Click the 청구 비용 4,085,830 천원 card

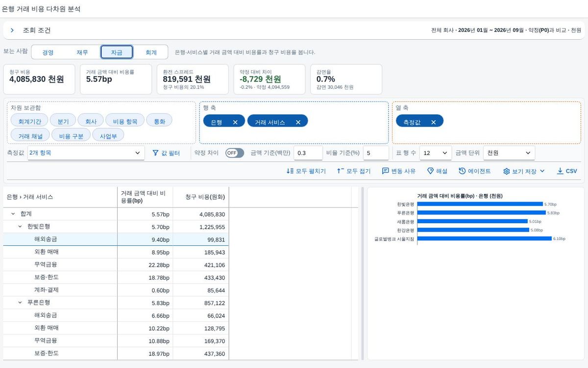(x=39, y=79)
